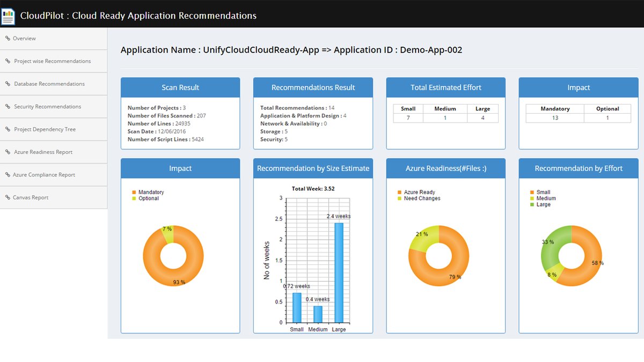This screenshot has height=362, width=644.
Task: Open Azure Readiness Report
Action: tap(54, 152)
